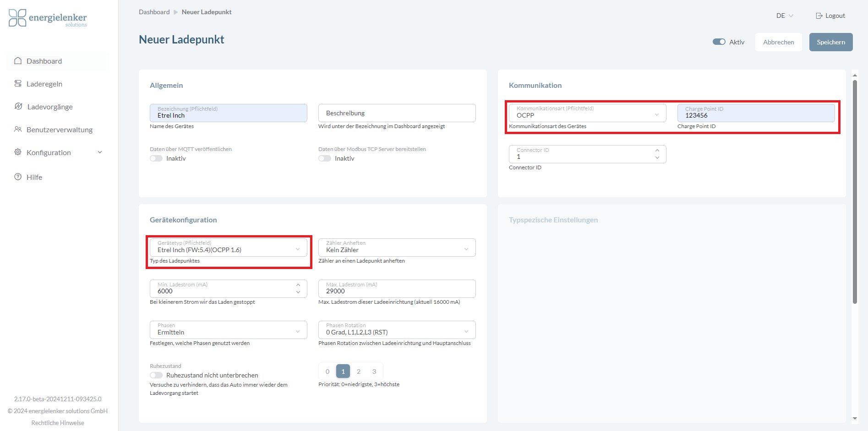Increase Connector ID with up arrow
Image resolution: width=868 pixels, height=431 pixels.
657,150
